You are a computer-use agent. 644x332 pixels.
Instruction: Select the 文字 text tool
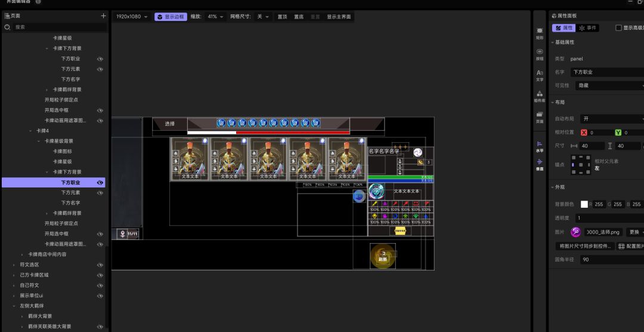(x=540, y=75)
